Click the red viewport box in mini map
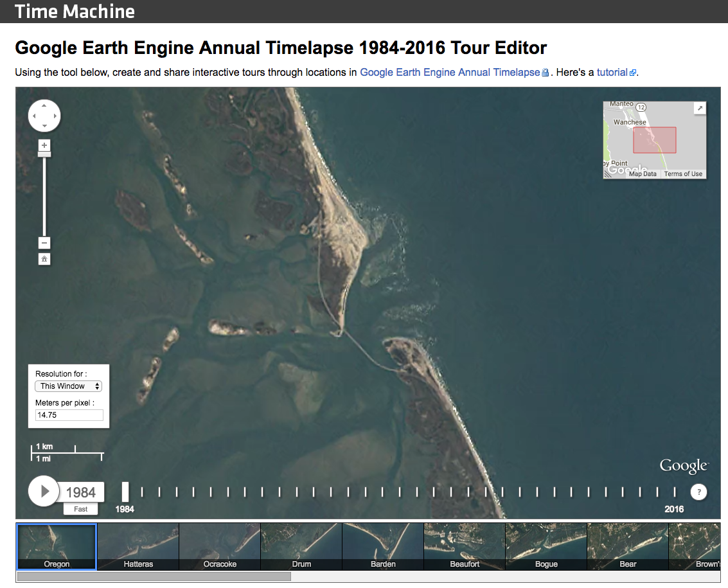This screenshot has height=588, width=728. point(655,140)
